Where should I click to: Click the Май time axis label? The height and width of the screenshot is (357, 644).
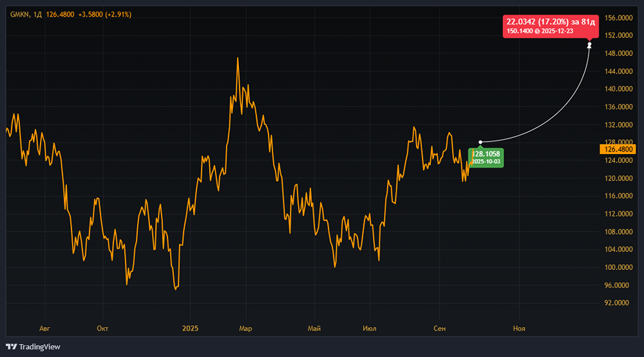point(314,329)
